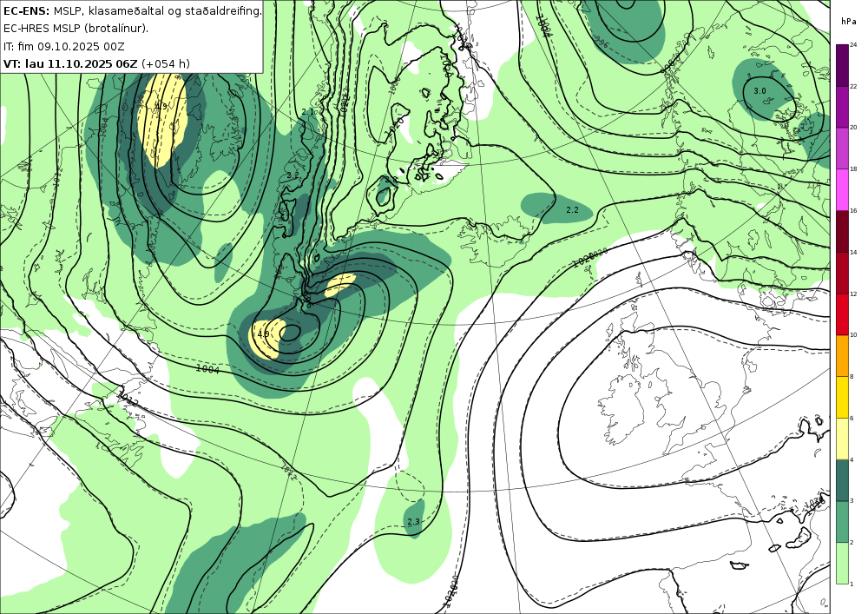Click the 'hPa' unit label above the legend

[848, 22]
